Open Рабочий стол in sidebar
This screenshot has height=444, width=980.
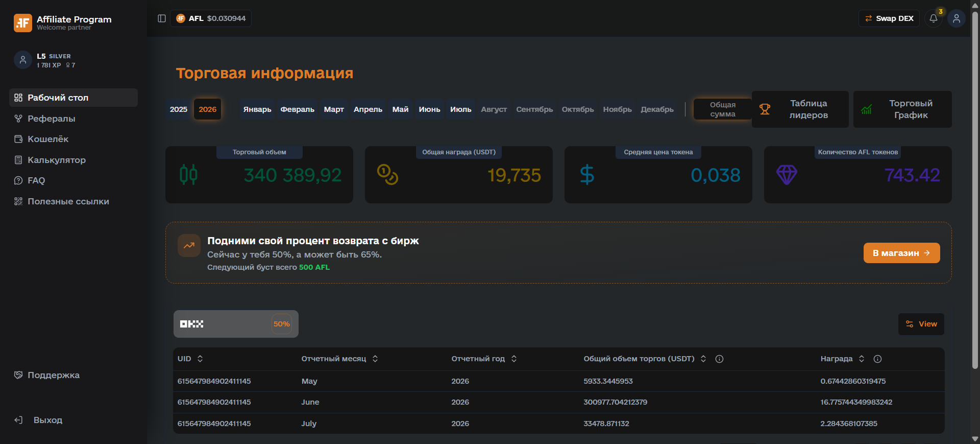click(73, 98)
